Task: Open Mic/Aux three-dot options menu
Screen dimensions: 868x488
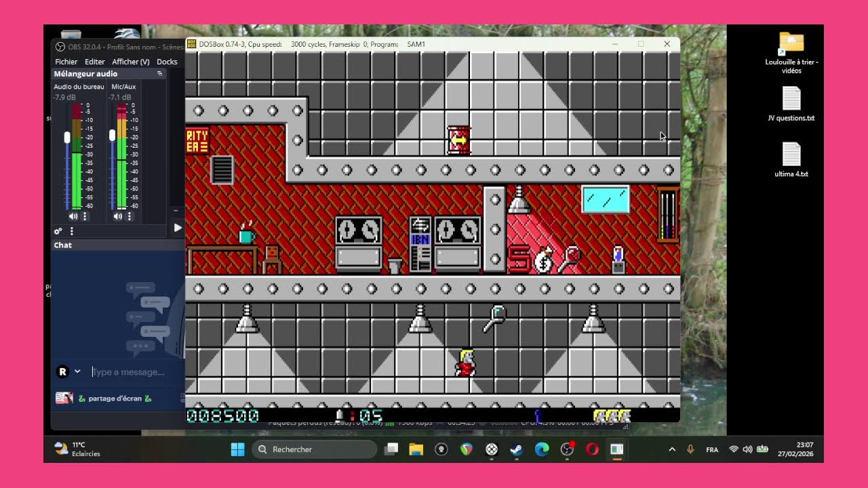Action: tap(130, 216)
